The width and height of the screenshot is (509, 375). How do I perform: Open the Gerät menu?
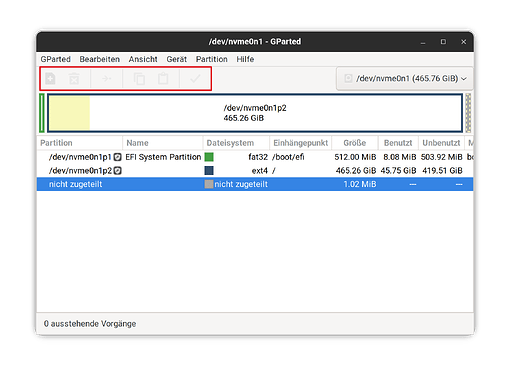click(176, 59)
